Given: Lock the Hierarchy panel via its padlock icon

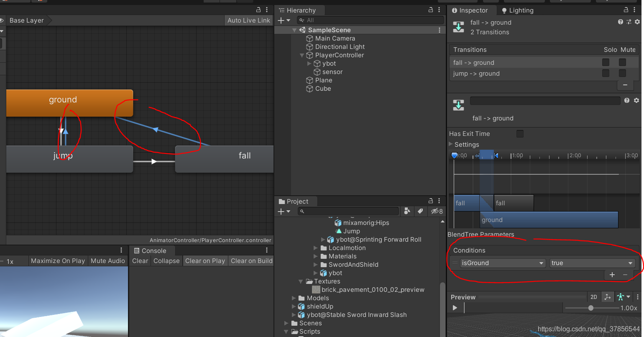Looking at the screenshot, I should click(431, 10).
